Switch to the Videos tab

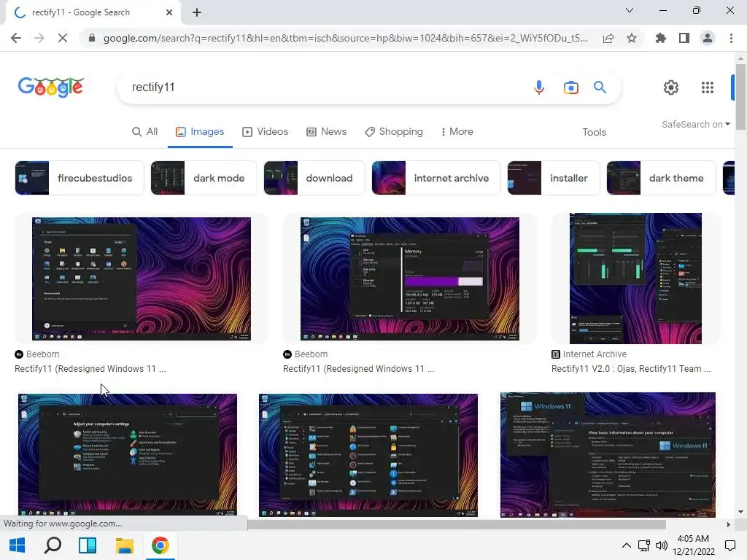pyautogui.click(x=266, y=132)
